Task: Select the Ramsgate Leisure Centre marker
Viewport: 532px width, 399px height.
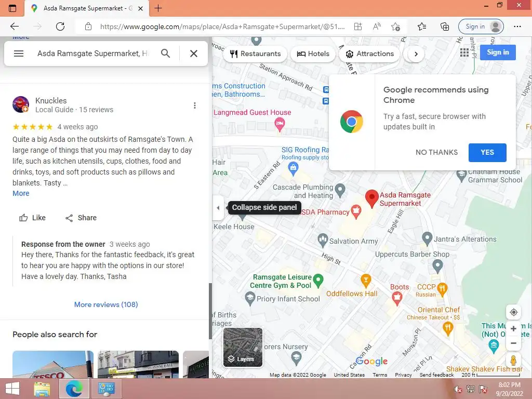Action: [318, 281]
